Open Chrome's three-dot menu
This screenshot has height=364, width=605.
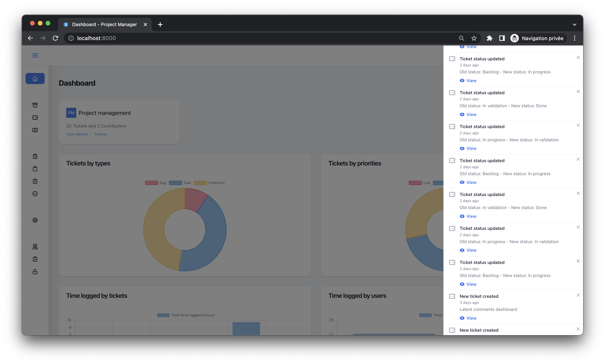[x=574, y=38]
